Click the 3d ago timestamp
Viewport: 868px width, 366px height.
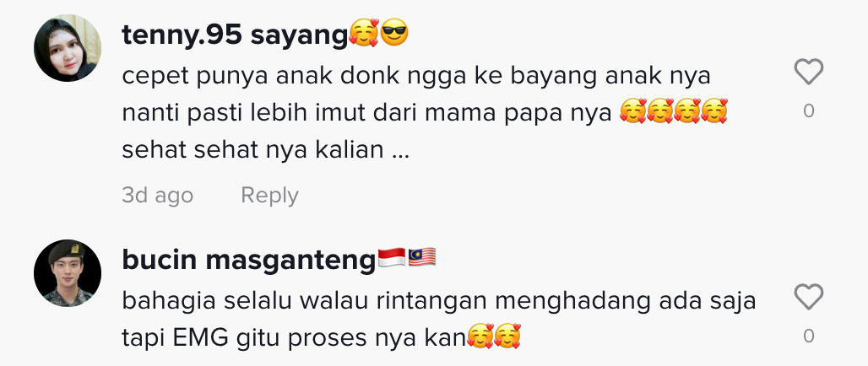pos(158,195)
